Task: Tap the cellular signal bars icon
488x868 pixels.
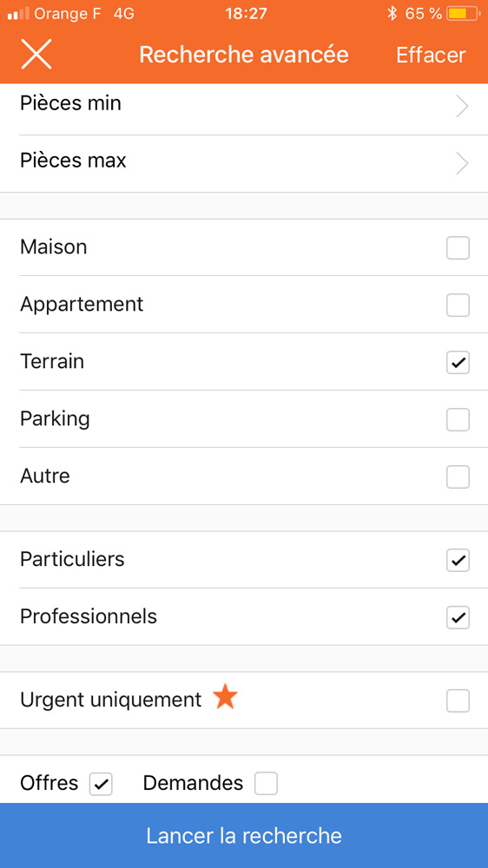Action: click(17, 14)
